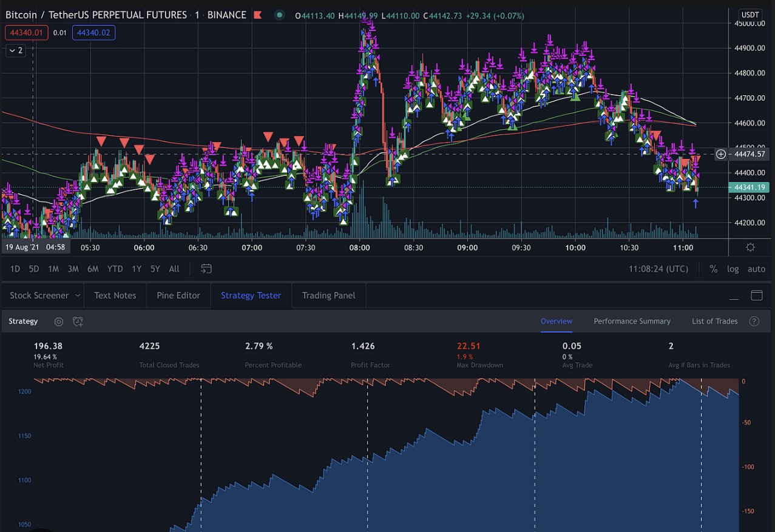Click the red sell price 44340.01 button
The image size is (775, 532).
pyautogui.click(x=26, y=33)
